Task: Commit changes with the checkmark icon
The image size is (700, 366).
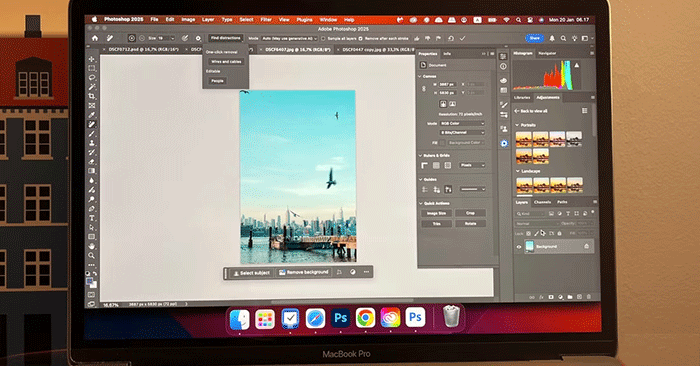Action: [x=462, y=38]
